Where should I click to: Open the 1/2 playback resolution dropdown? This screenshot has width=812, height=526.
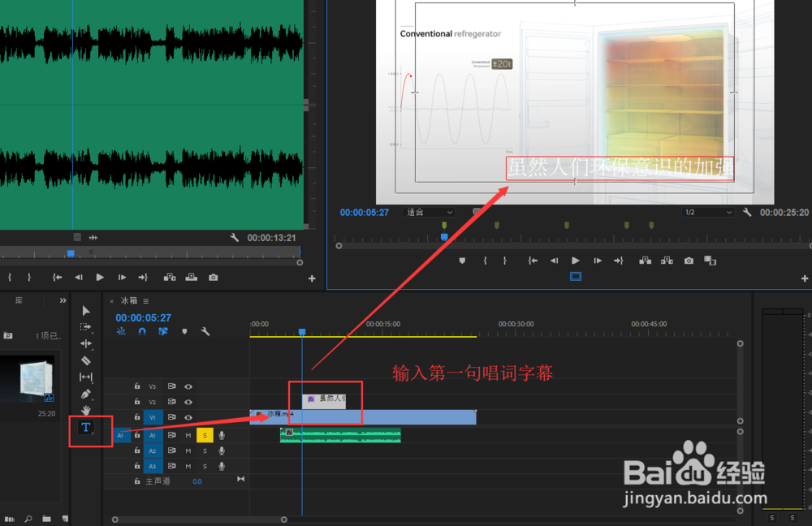point(708,212)
